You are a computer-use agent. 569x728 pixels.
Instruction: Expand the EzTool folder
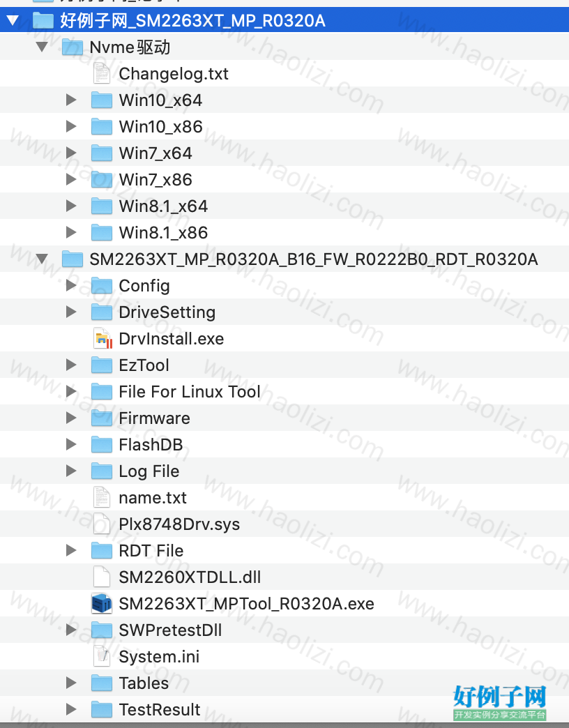pos(71,365)
